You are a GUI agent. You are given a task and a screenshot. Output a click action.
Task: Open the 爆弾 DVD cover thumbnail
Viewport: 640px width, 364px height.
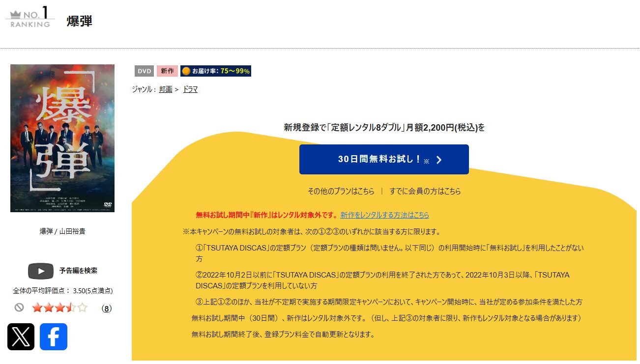(x=62, y=138)
